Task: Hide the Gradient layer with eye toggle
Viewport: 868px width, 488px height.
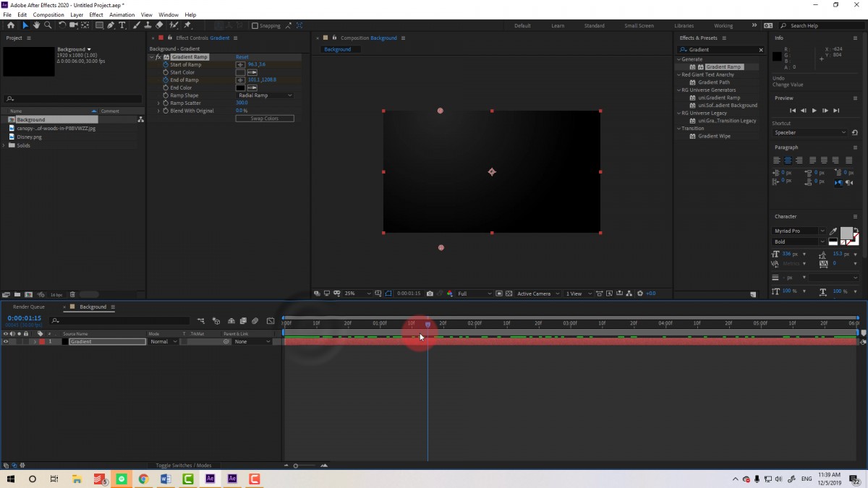Action: coord(6,341)
